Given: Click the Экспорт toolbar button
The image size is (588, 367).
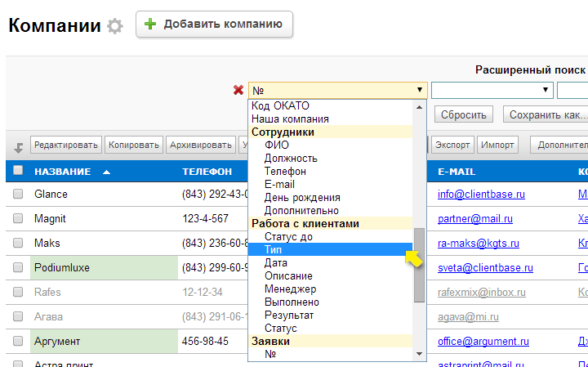Looking at the screenshot, I should [452, 145].
